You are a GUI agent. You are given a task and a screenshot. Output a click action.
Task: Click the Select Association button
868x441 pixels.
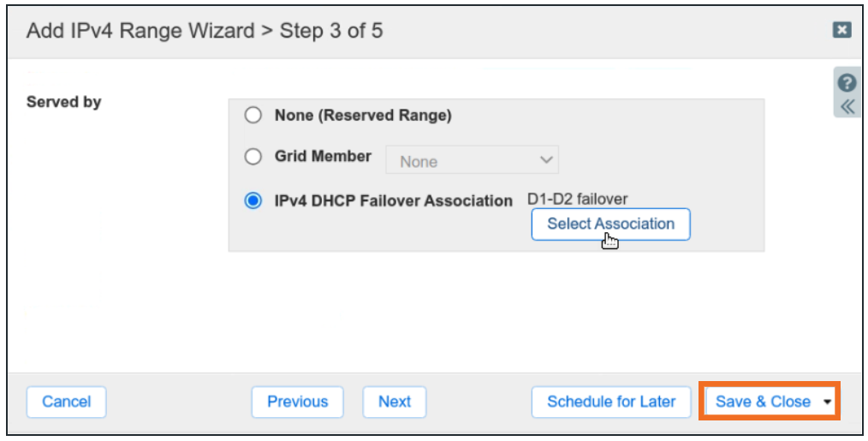tap(610, 224)
